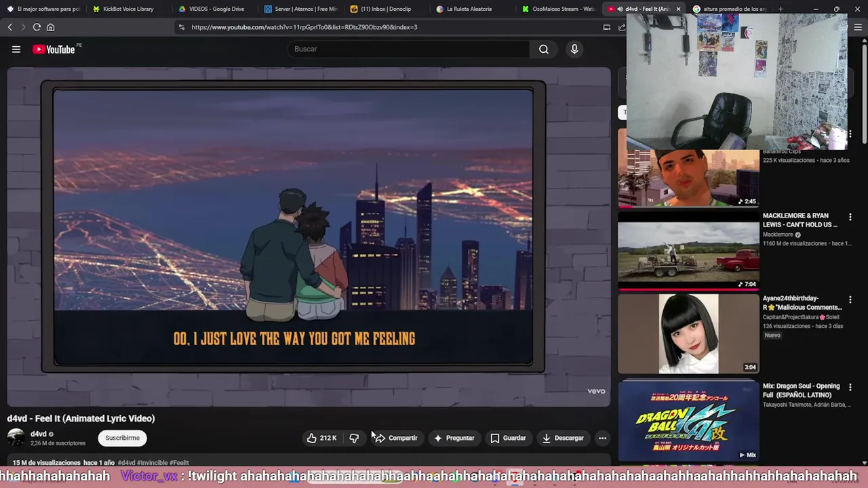
Task: Save video with Guardar button
Action: (508, 438)
